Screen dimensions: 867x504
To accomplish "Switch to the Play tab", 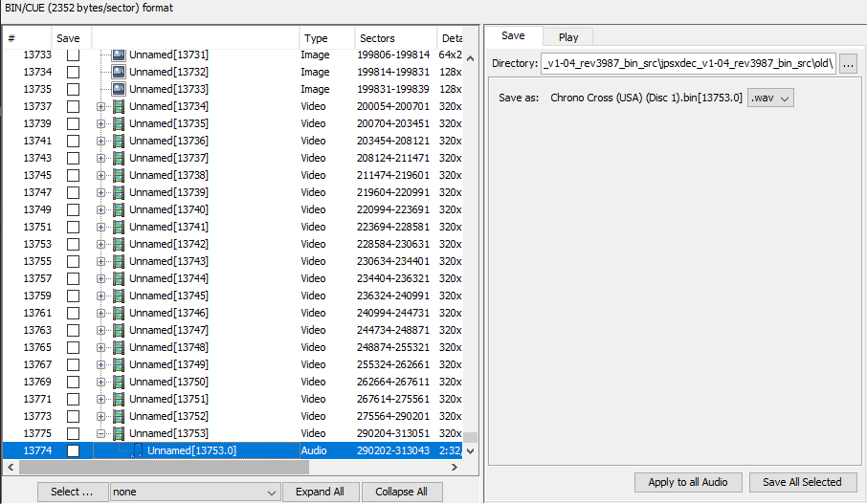I will pos(567,37).
